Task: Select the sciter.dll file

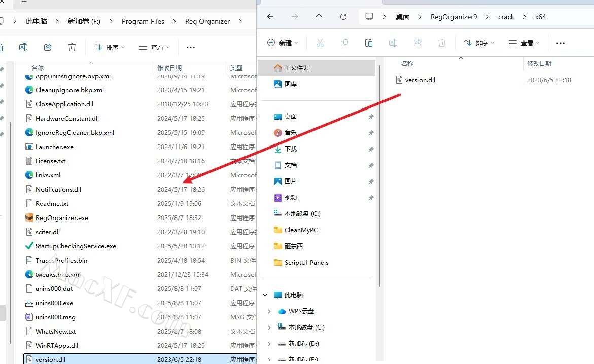Action: [47, 232]
